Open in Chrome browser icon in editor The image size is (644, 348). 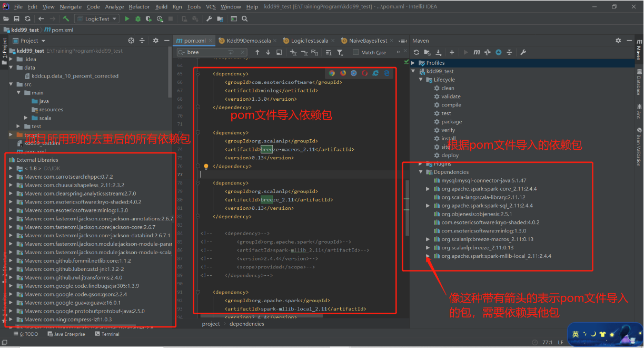(332, 73)
